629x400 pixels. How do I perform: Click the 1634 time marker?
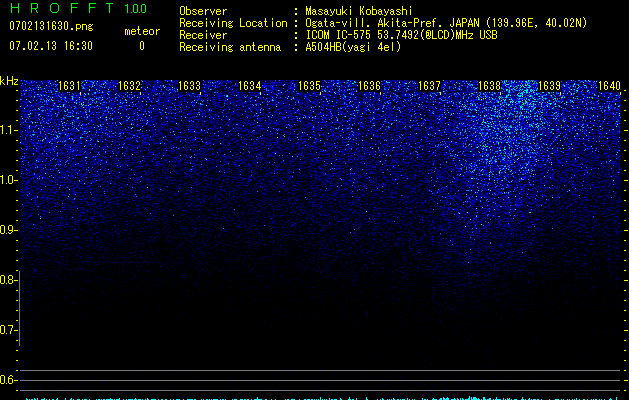coord(250,86)
